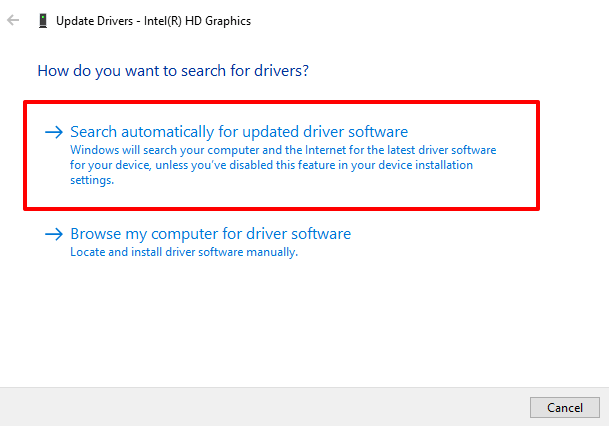The height and width of the screenshot is (426, 609).
Task: Select Search automatically for updated driver software
Action: 239,132
